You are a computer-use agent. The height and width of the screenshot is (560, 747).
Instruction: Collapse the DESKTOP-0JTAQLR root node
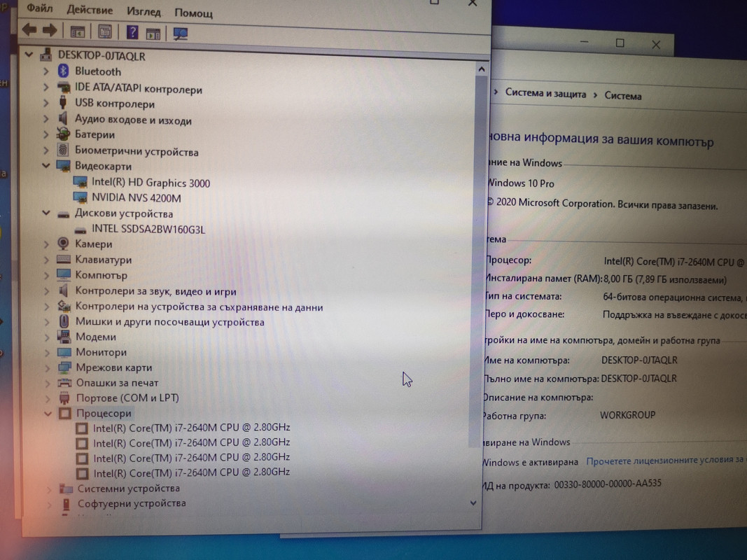pos(29,55)
